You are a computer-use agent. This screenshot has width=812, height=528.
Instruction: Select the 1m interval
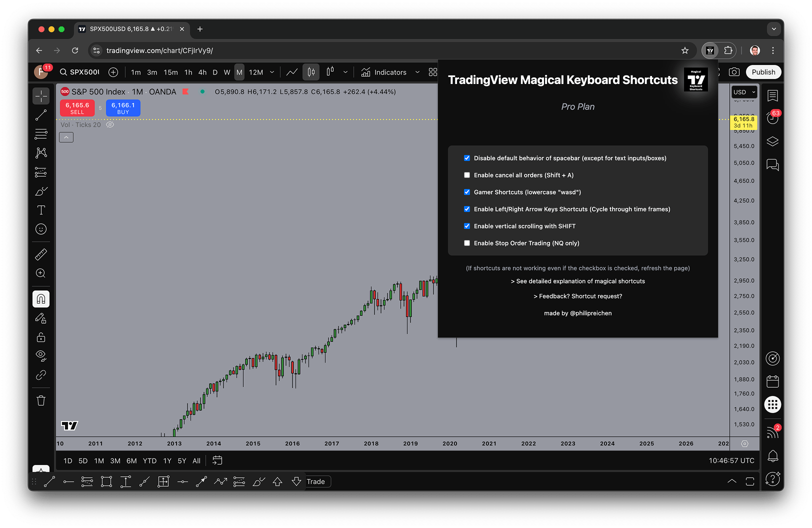pos(136,72)
